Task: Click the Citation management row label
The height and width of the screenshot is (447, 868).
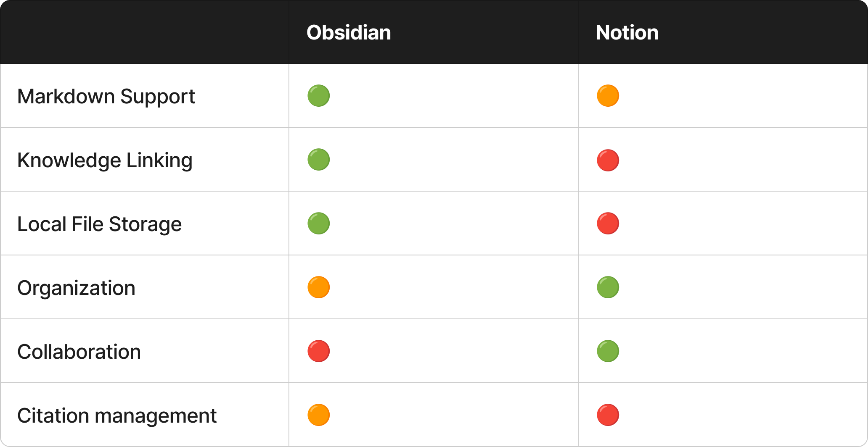Action: (117, 415)
